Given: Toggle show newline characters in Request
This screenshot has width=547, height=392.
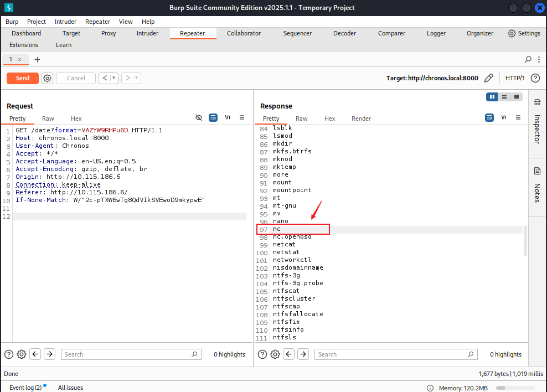Looking at the screenshot, I should (228, 117).
